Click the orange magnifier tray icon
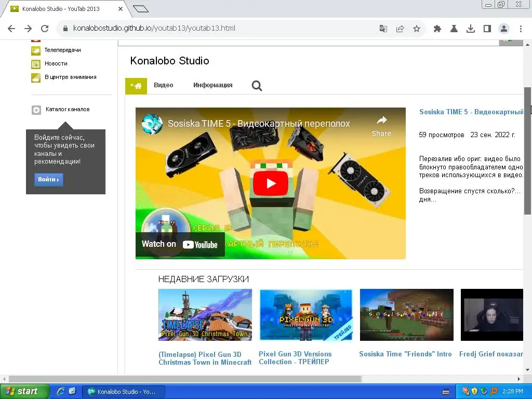 494,392
